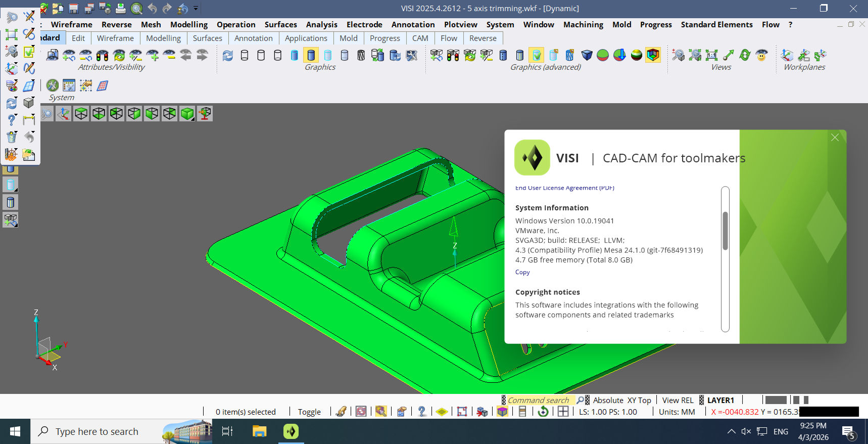The image size is (868, 444).
Task: Open the Analysis menu
Action: click(x=321, y=24)
